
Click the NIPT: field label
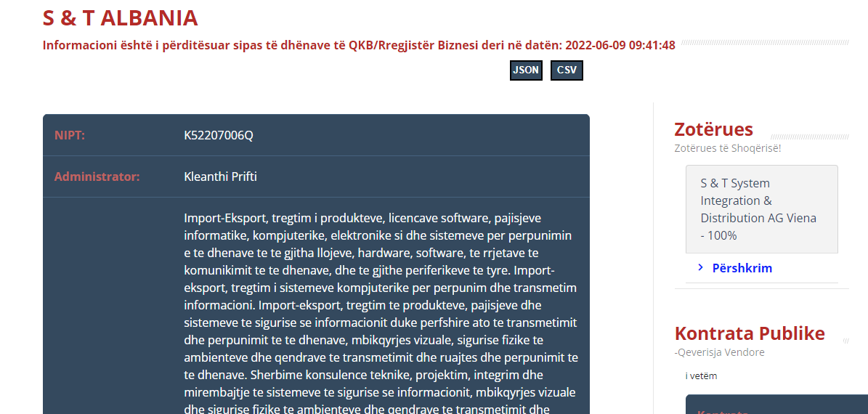[70, 135]
